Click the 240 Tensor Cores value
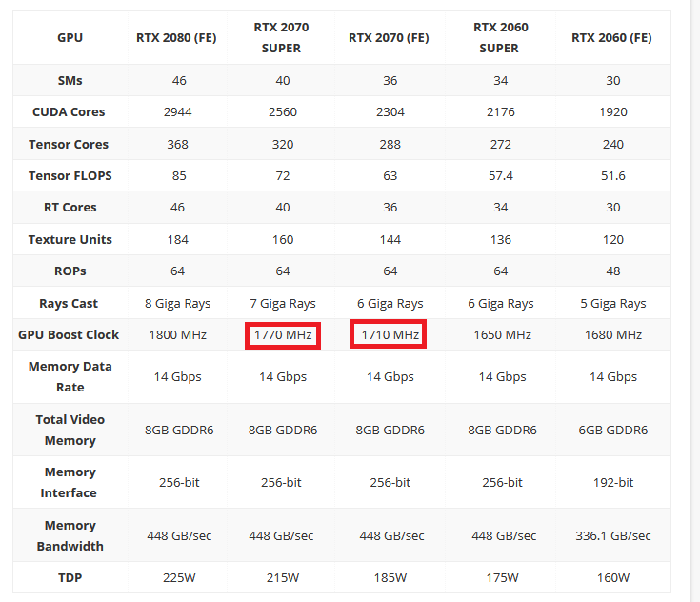Image resolution: width=700 pixels, height=602 pixels. [613, 144]
